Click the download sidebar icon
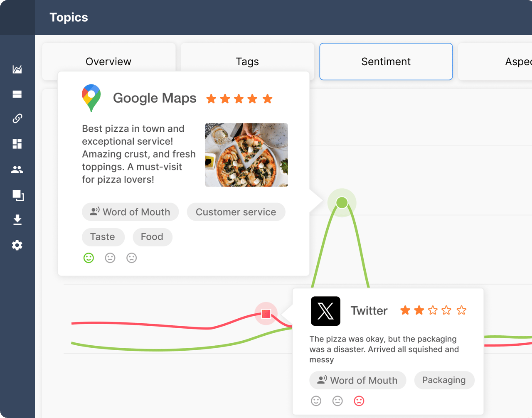This screenshot has height=418, width=532. pos(17,220)
